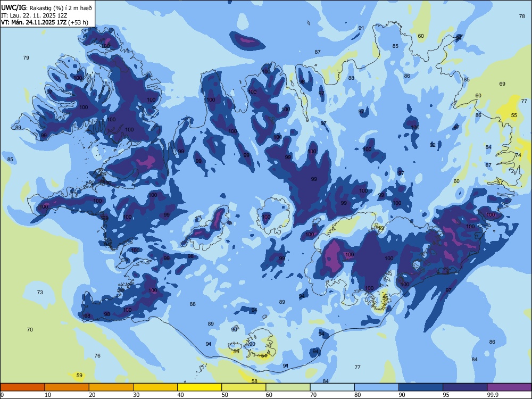532x399 pixels.
Task: Click the humidity value 79 on the map
Action: point(26,57)
